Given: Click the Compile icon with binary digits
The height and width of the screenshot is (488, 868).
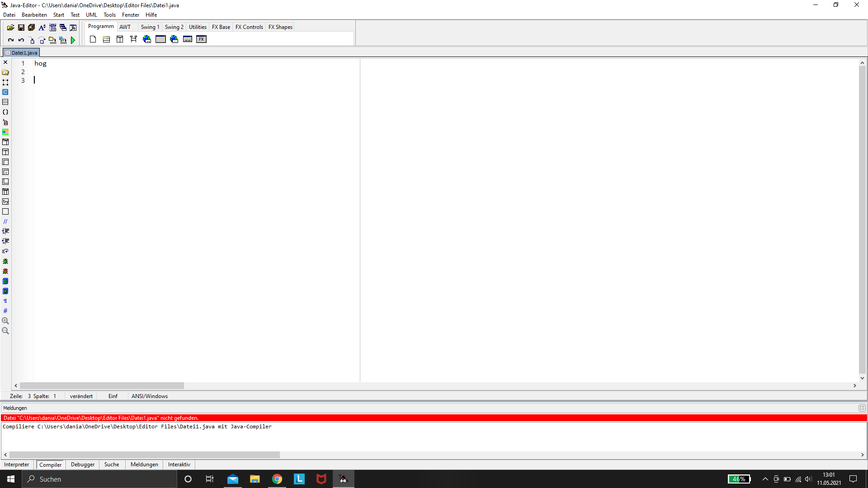Looking at the screenshot, I should click(x=52, y=40).
